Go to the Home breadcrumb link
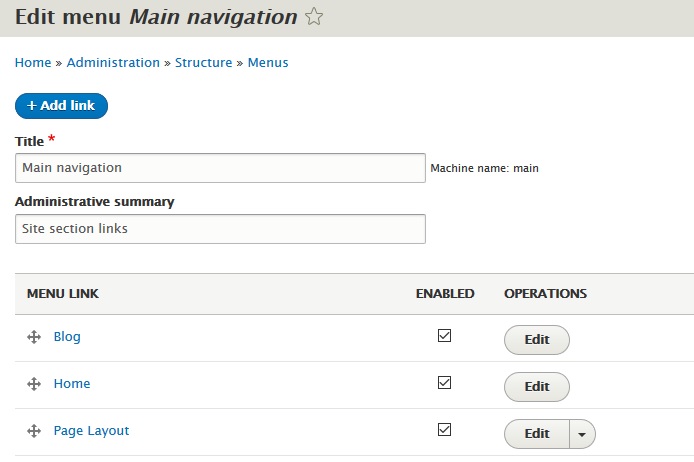This screenshot has height=462, width=694. (33, 62)
